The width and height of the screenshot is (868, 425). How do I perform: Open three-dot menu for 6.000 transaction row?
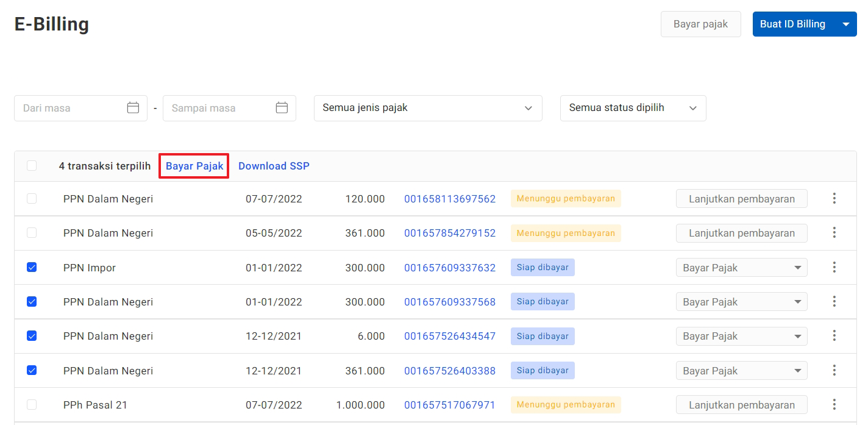[834, 336]
